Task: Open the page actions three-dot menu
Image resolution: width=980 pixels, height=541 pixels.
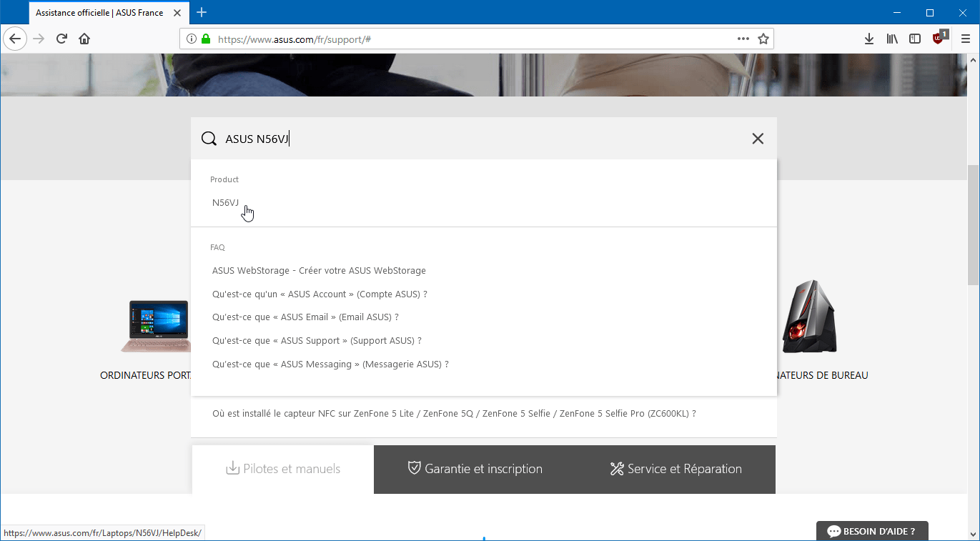Action: (743, 39)
